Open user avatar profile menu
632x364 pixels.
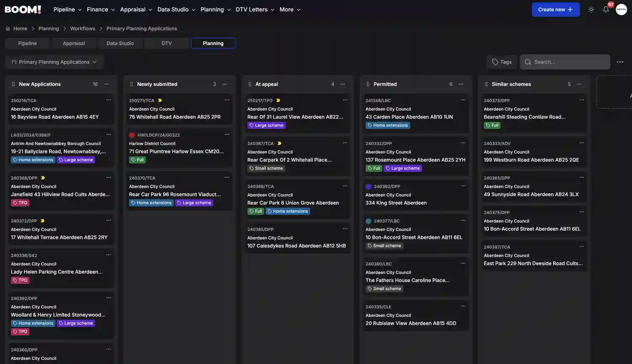point(621,9)
